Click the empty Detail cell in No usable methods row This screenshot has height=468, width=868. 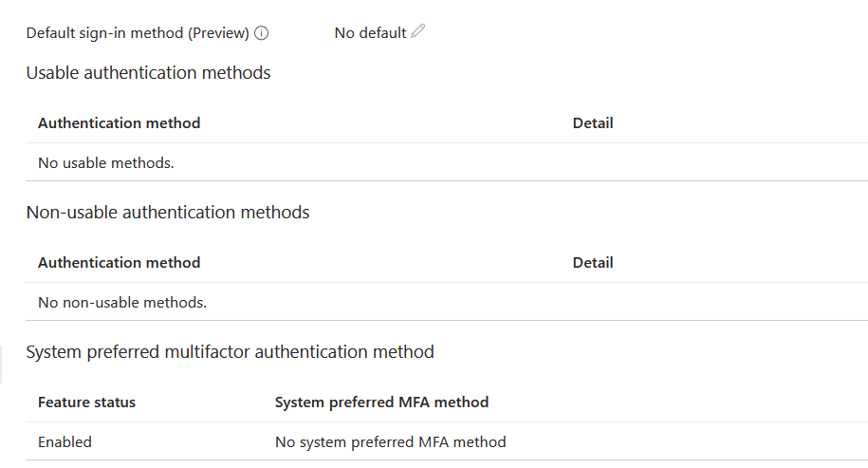pyautogui.click(x=714, y=162)
